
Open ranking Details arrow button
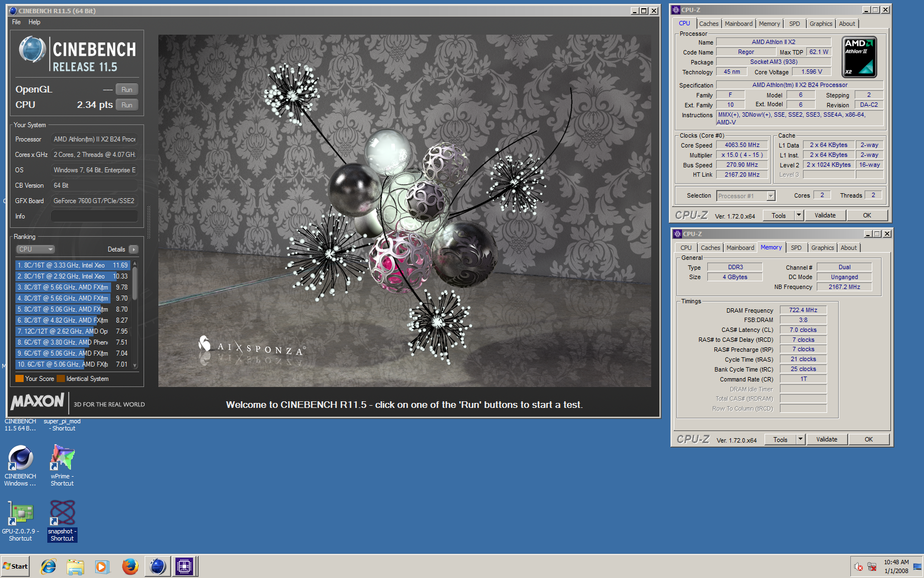point(134,249)
